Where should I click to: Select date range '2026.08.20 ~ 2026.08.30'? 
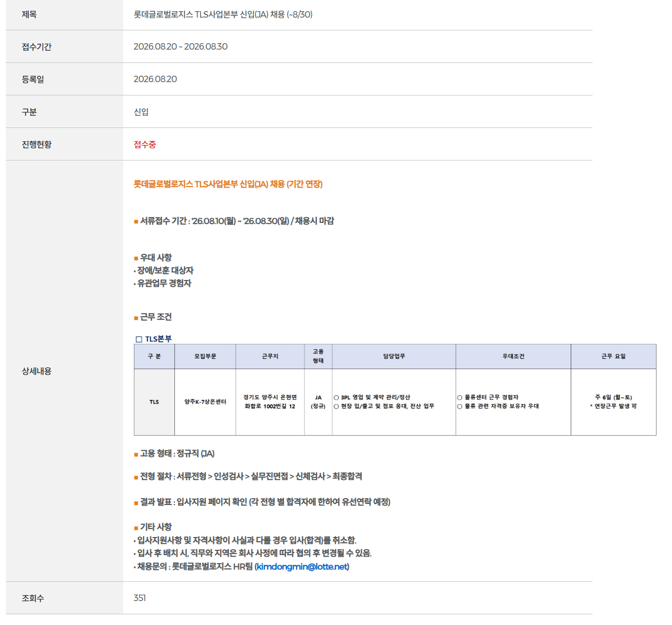pos(180,46)
